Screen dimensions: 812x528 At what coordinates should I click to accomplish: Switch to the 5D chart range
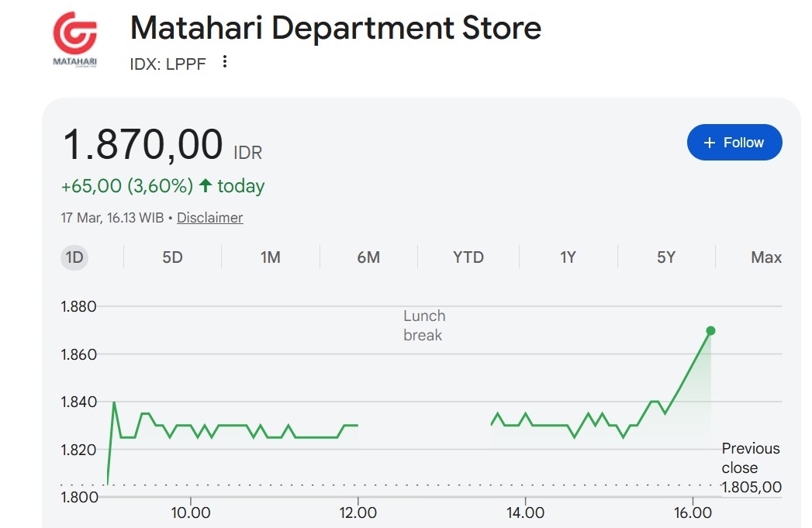[172, 257]
